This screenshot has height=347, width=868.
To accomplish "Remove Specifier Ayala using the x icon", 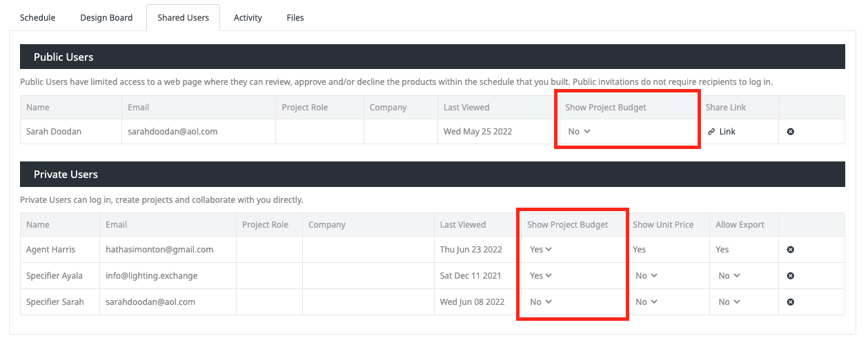I will coord(791,276).
